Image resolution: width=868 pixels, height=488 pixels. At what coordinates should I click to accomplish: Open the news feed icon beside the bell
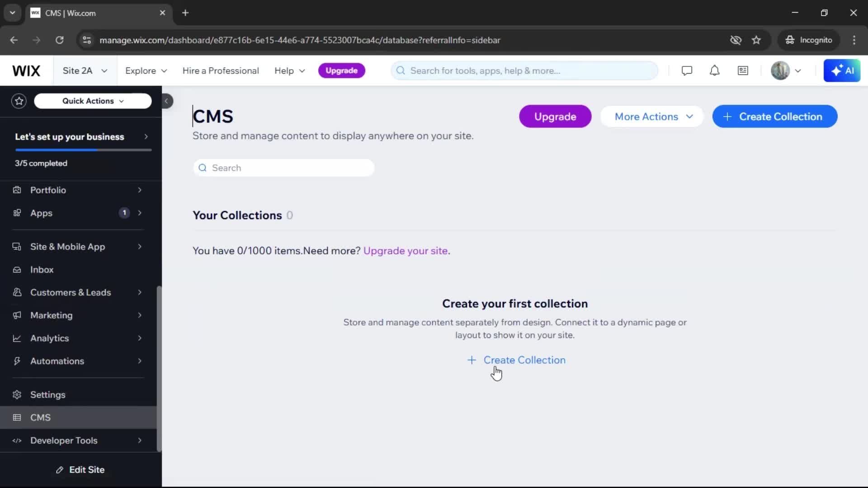[743, 70]
